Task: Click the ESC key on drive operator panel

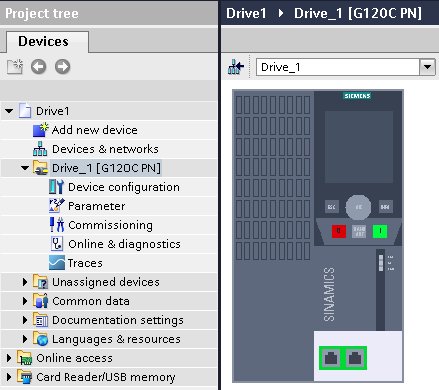Action: tap(332, 207)
